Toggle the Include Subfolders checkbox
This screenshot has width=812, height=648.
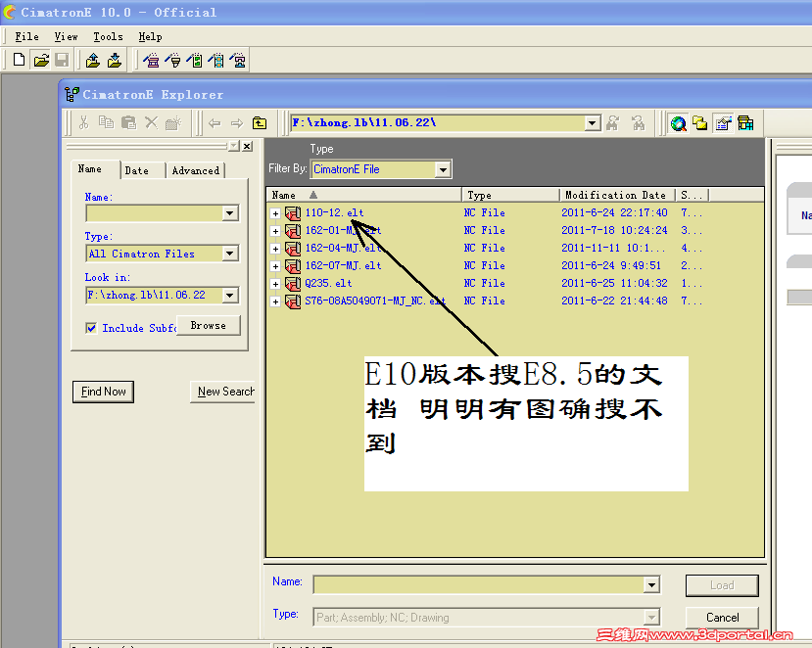pyautogui.click(x=91, y=328)
